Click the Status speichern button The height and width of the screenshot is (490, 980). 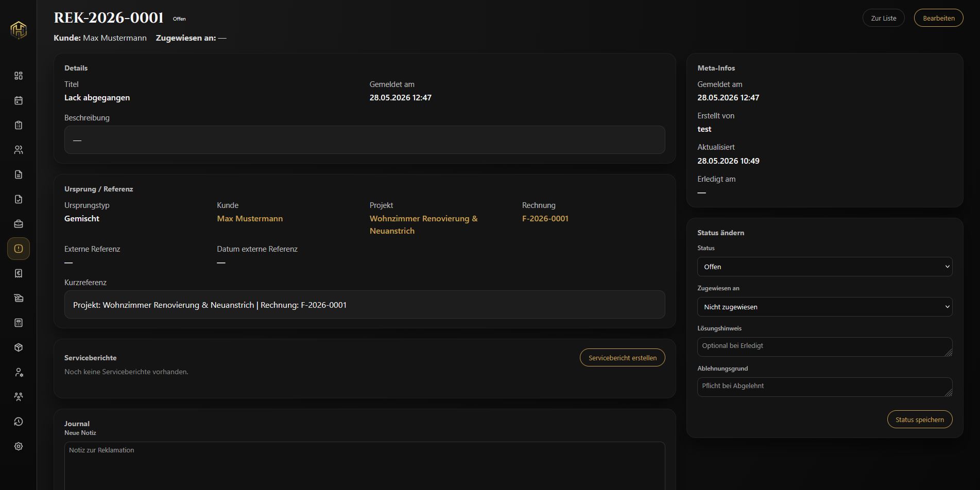click(919, 419)
